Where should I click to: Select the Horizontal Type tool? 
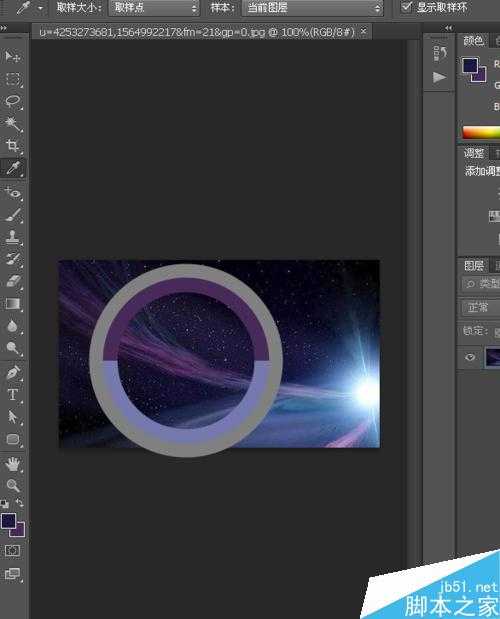(12, 394)
